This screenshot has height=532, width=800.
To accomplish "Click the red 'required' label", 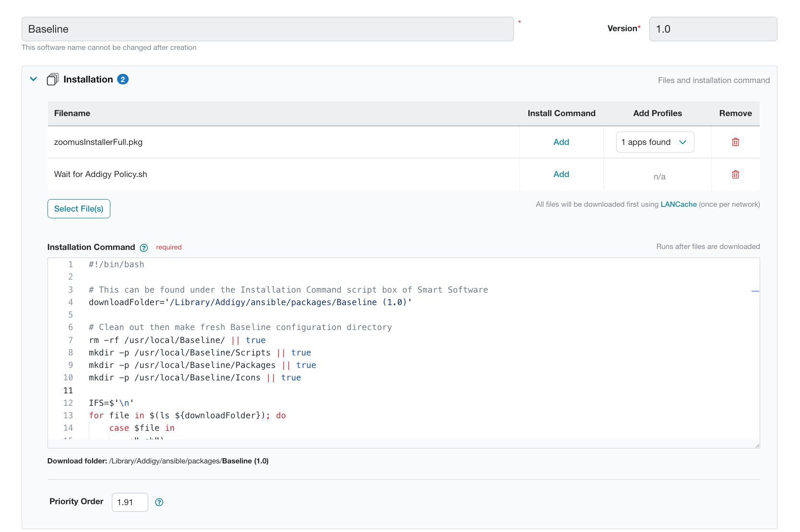I will (x=169, y=247).
